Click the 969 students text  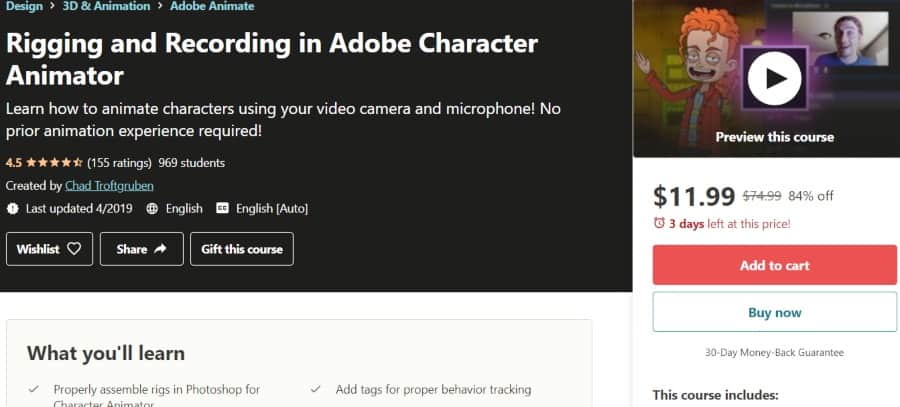[x=192, y=163]
